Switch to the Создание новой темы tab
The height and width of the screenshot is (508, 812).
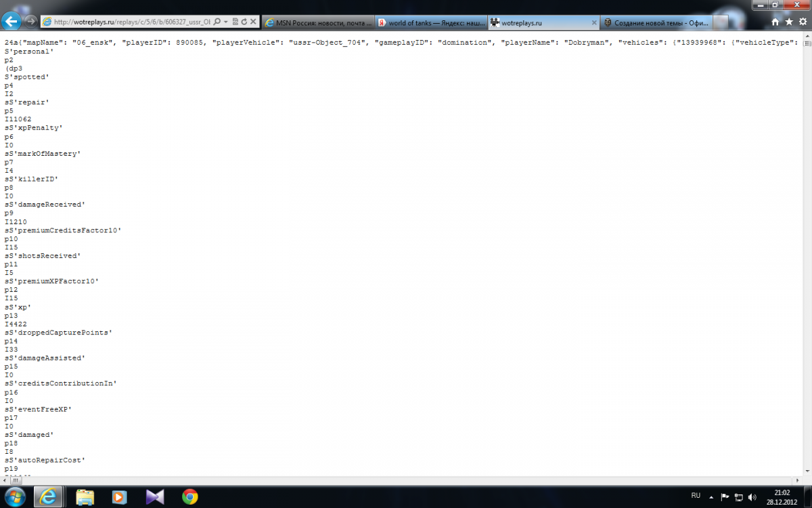pos(656,22)
